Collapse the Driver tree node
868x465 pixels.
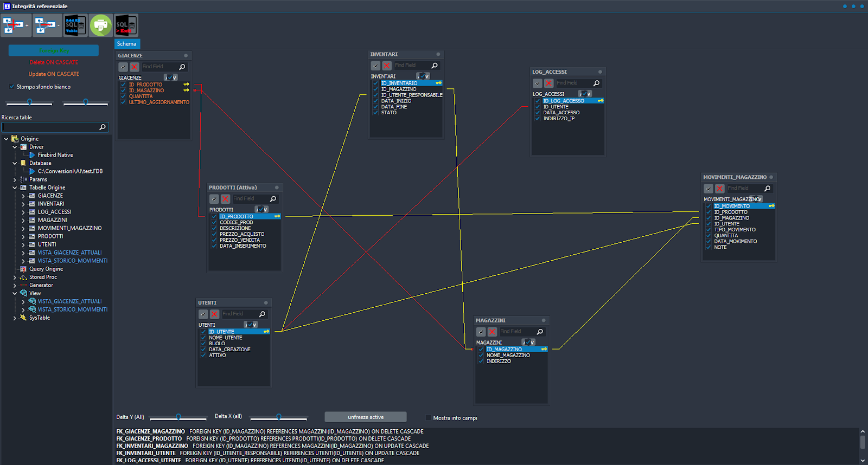(15, 147)
